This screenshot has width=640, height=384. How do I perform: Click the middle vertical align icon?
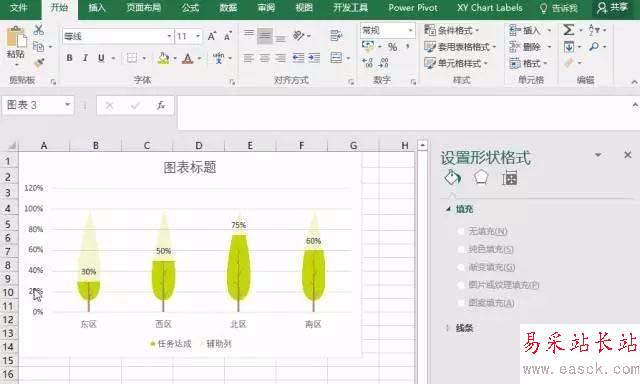pos(264,36)
